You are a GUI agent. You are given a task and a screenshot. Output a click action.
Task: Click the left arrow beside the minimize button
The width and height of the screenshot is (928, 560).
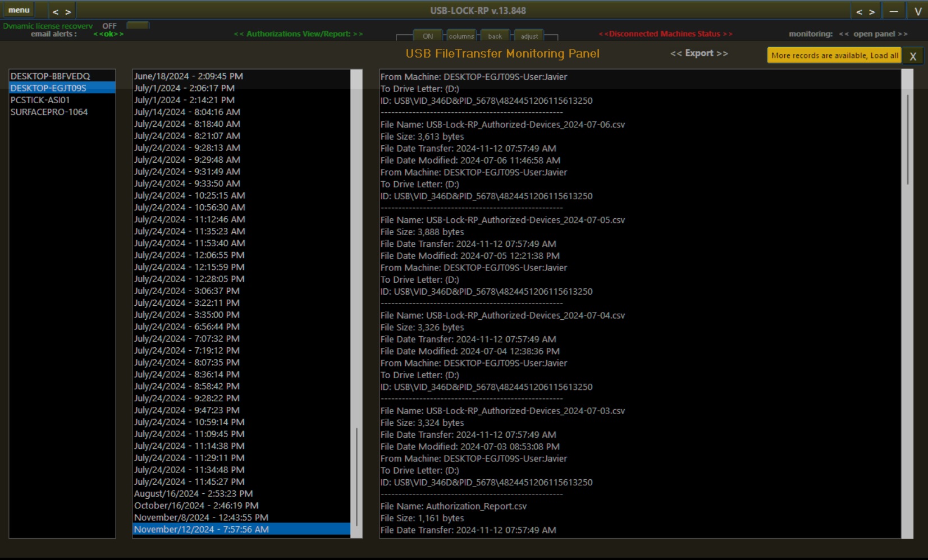859,12
